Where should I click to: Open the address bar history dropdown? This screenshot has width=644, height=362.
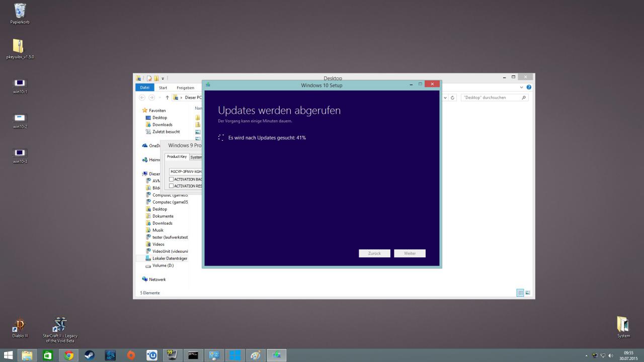(x=445, y=98)
